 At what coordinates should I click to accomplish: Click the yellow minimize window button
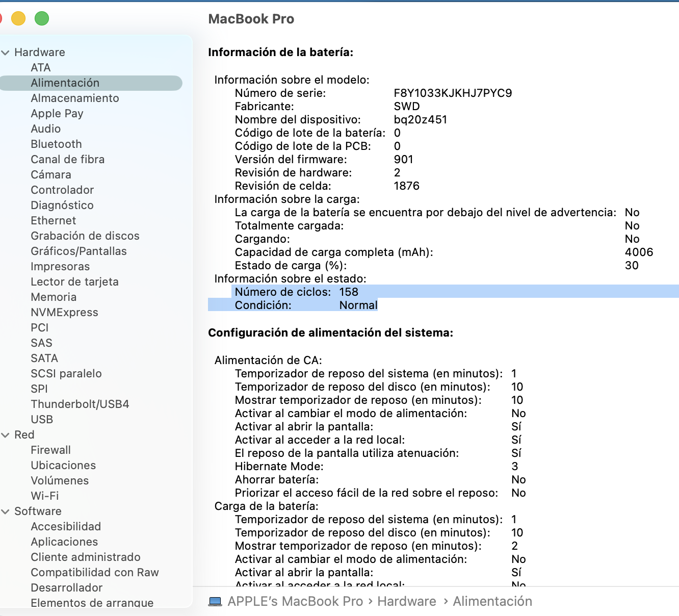point(18,19)
